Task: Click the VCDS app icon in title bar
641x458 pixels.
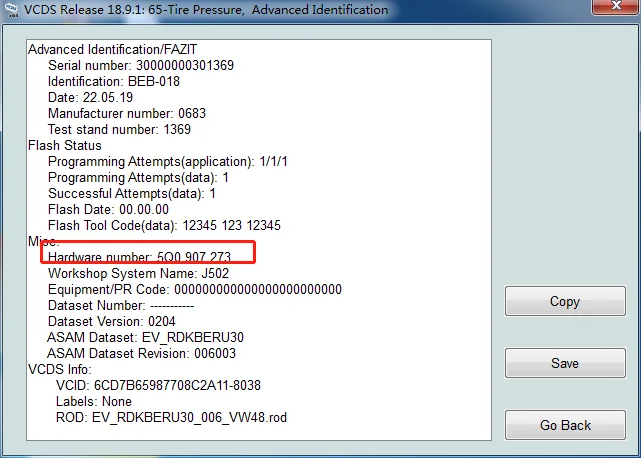Action: [11, 9]
